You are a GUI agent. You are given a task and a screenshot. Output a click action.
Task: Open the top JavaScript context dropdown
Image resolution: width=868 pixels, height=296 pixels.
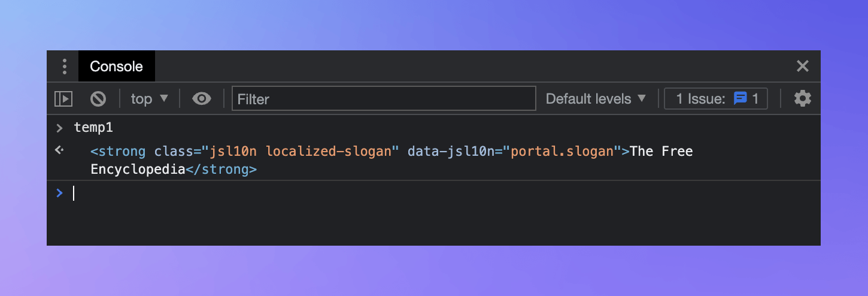(x=150, y=99)
